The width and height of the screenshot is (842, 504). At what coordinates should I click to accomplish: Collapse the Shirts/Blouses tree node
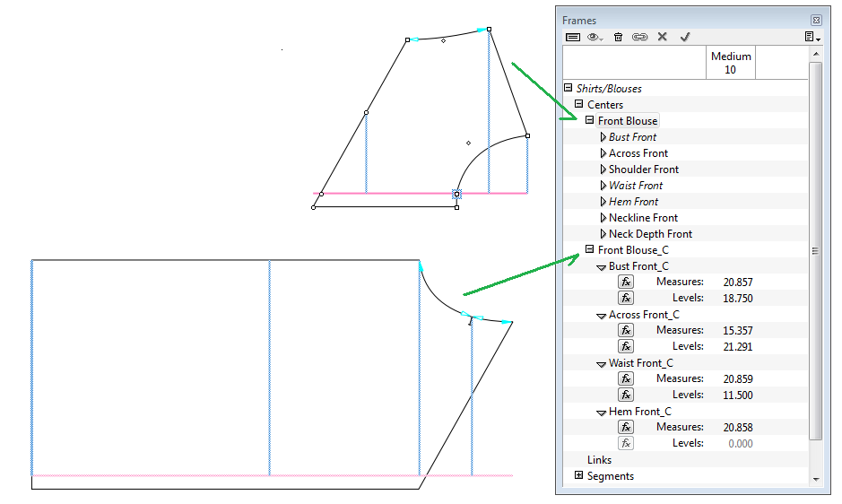569,88
